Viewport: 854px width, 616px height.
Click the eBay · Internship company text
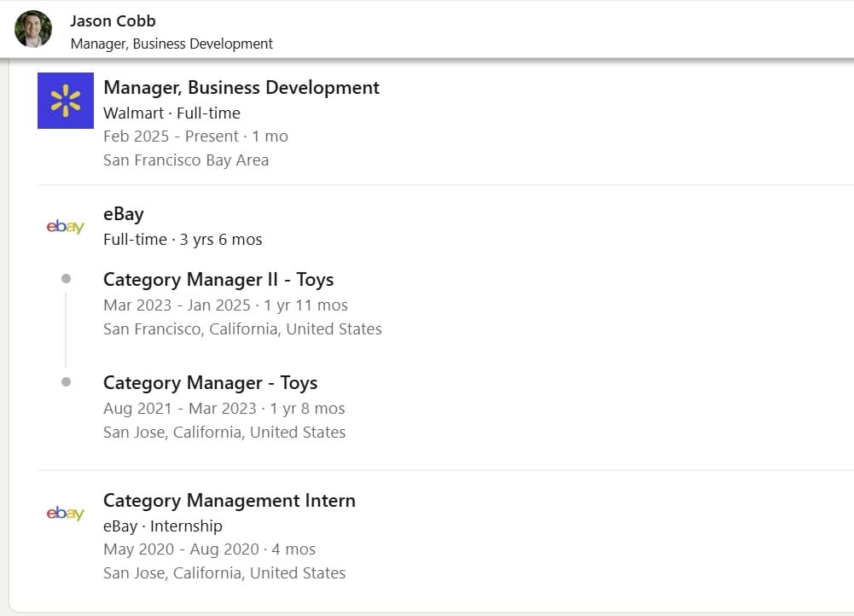point(162,526)
